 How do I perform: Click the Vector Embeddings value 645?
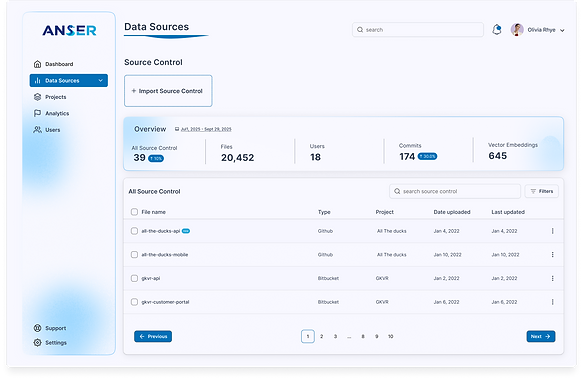pyautogui.click(x=497, y=156)
